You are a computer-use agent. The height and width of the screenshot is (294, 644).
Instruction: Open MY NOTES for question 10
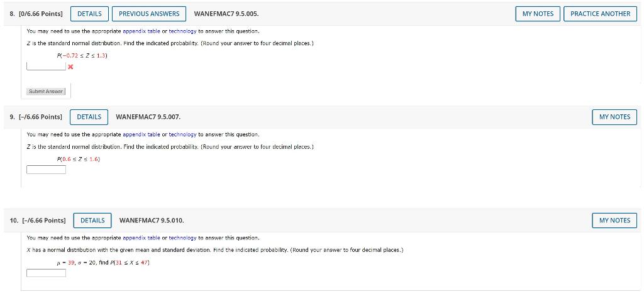click(615, 220)
